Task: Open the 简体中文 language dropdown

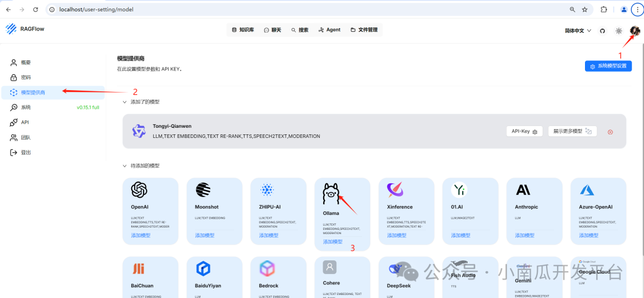Action: click(578, 31)
